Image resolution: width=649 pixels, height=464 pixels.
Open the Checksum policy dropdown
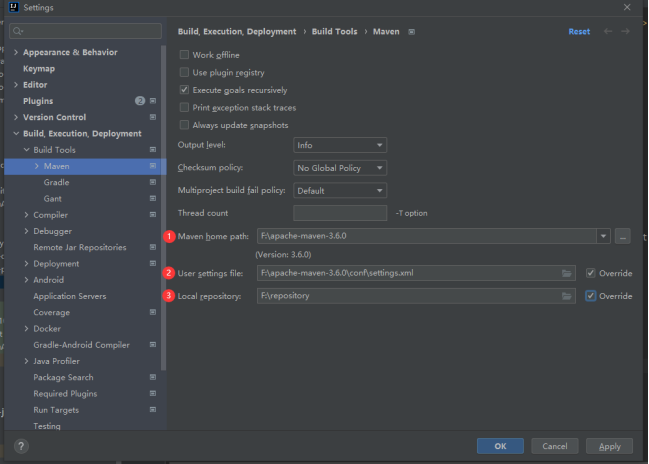pyautogui.click(x=340, y=168)
